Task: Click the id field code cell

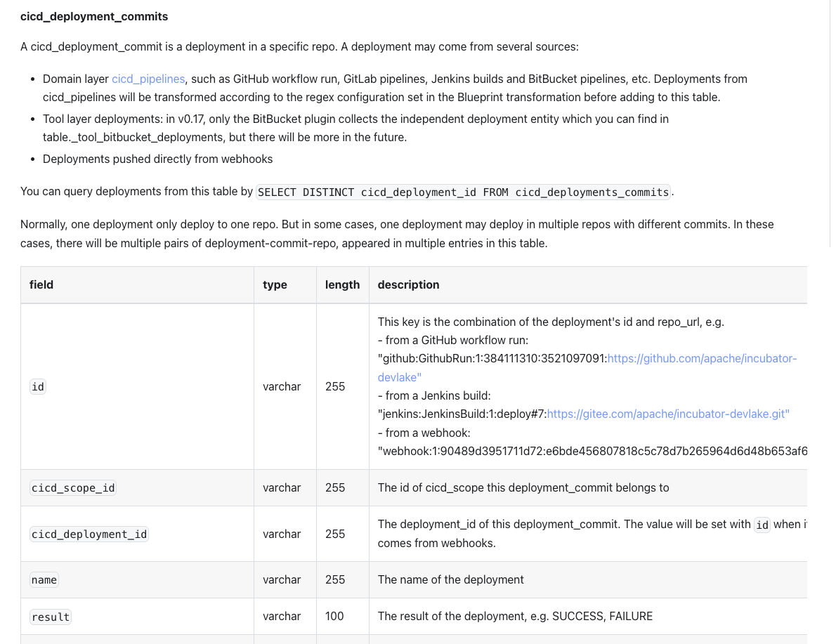Action: click(x=38, y=386)
